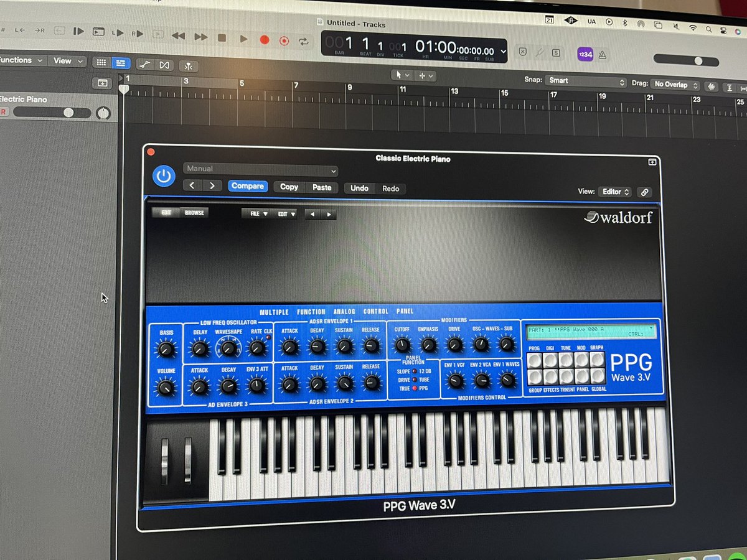Toggle the metronome click button
The height and width of the screenshot is (560, 747).
tap(602, 55)
